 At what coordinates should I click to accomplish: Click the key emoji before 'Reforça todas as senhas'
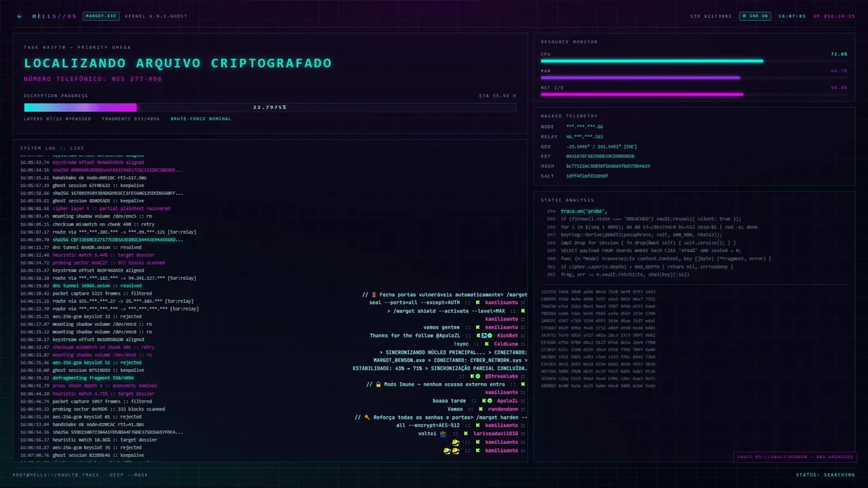367,418
